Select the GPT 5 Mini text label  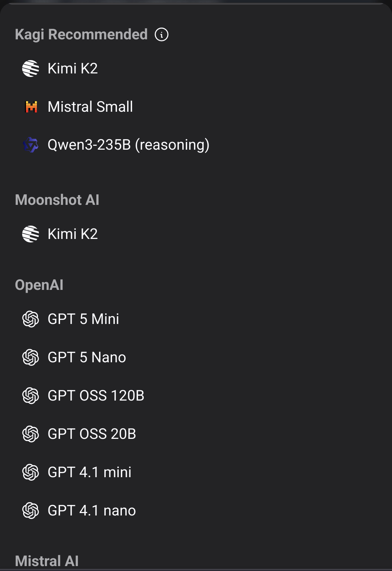coord(83,319)
